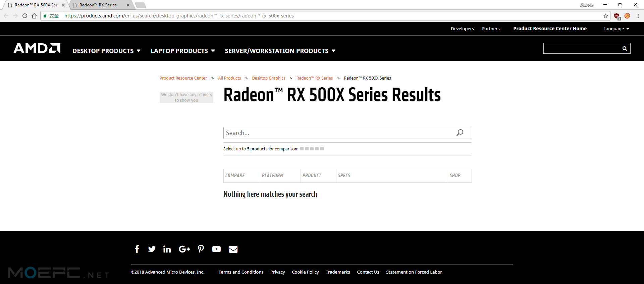Go to browser home page icon
644x284 pixels.
pyautogui.click(x=34, y=16)
